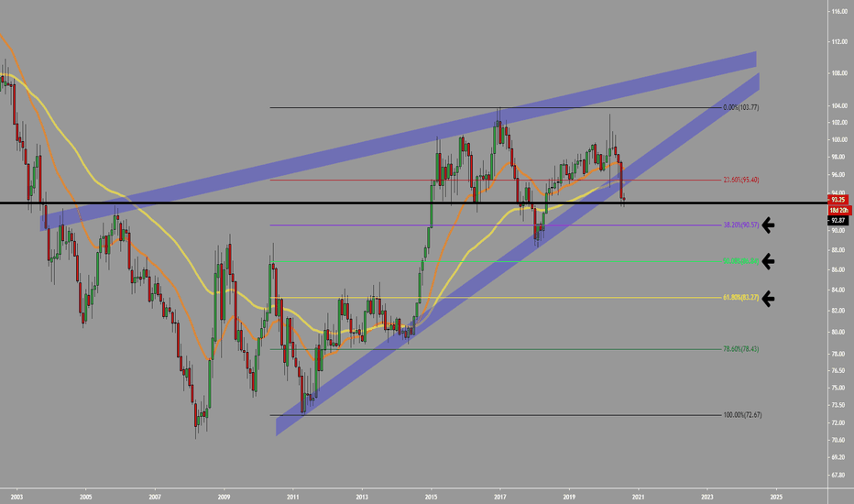
Task: Click the 108.00 price axis label
Action: point(839,73)
